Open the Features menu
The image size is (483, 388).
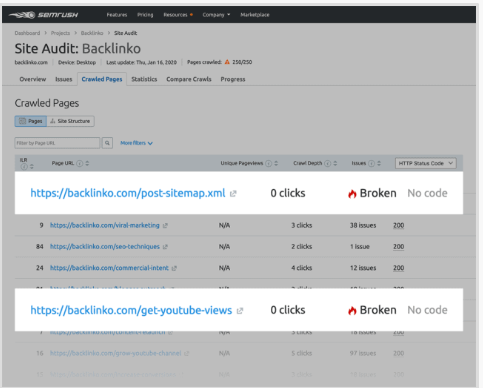click(x=117, y=15)
